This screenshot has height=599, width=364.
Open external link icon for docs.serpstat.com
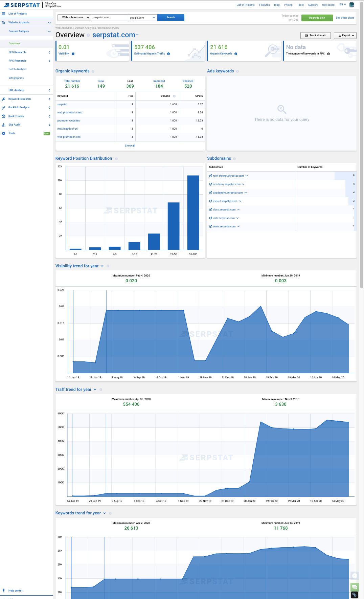point(210,210)
